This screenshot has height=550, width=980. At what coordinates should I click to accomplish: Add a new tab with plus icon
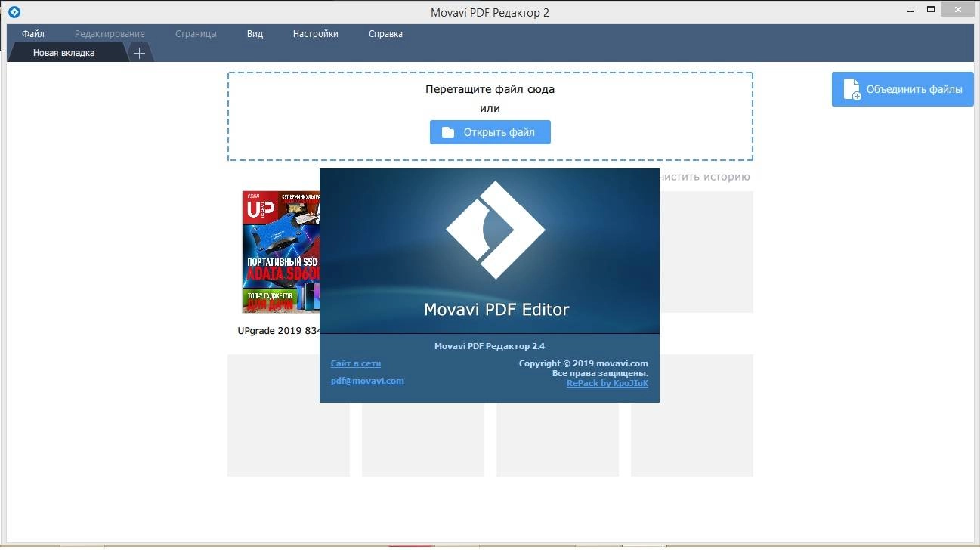click(x=139, y=53)
